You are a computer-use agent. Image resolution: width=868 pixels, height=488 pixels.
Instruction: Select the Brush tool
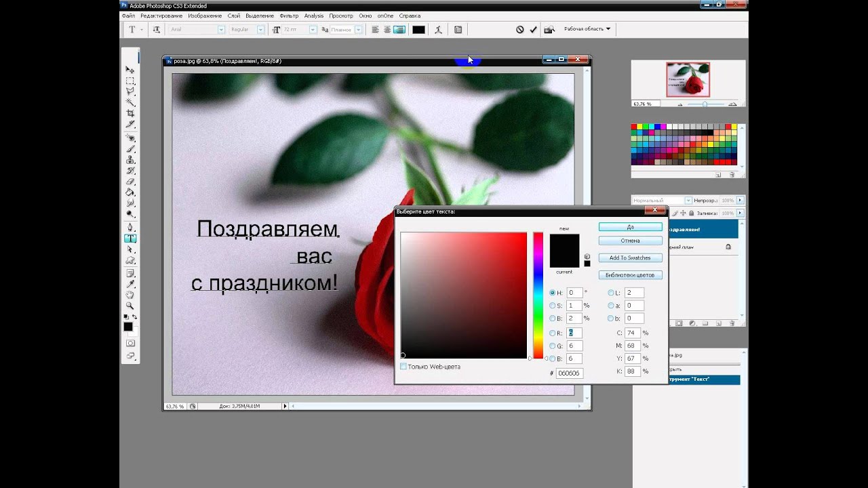[130, 148]
